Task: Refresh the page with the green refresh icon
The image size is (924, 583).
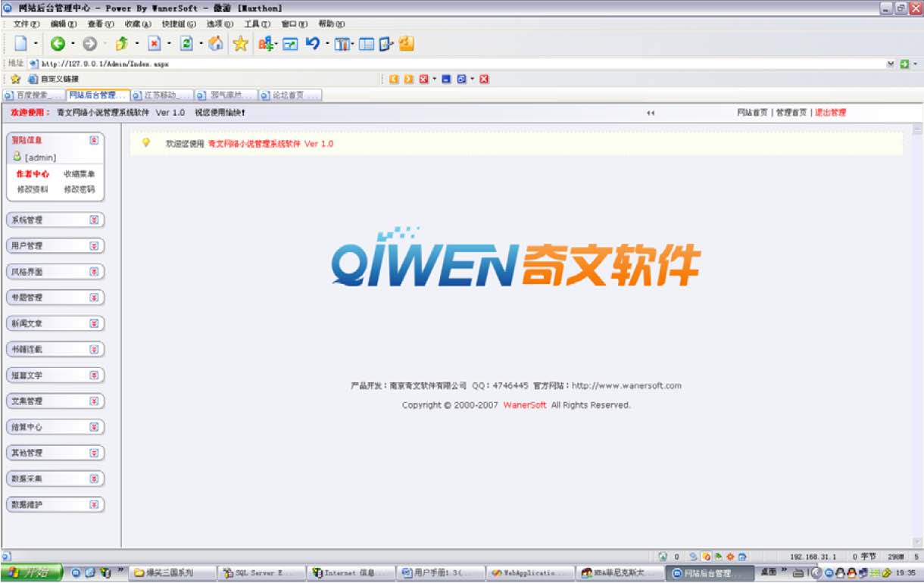Action: point(186,44)
